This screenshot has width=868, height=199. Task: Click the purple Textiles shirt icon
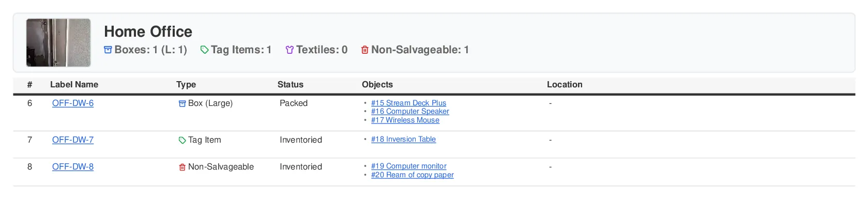click(x=290, y=50)
